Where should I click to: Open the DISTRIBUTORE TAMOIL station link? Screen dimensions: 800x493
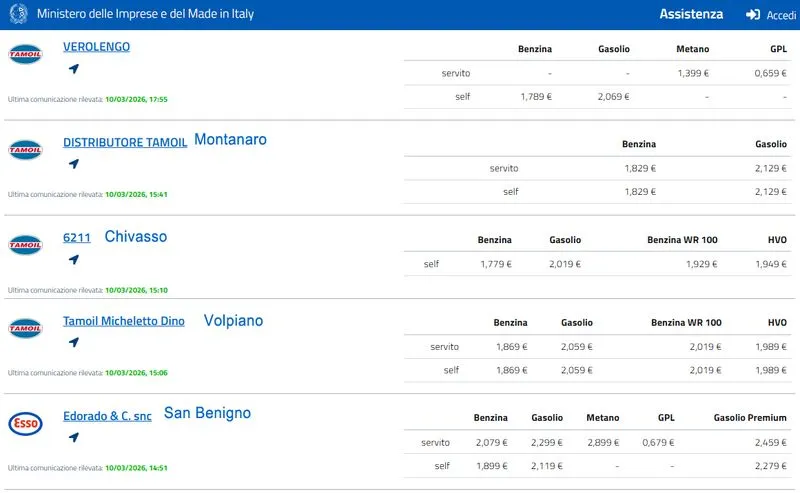(x=124, y=143)
